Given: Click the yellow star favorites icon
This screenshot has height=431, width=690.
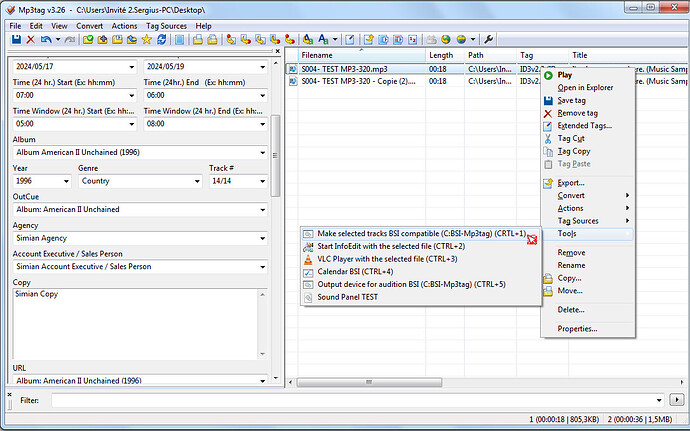Looking at the screenshot, I should click(147, 40).
